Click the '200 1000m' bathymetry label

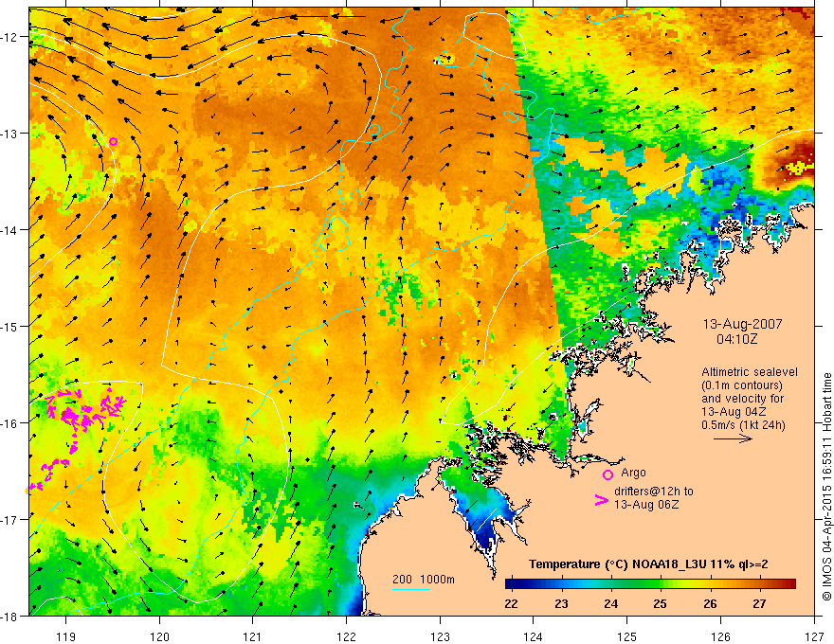(x=424, y=580)
